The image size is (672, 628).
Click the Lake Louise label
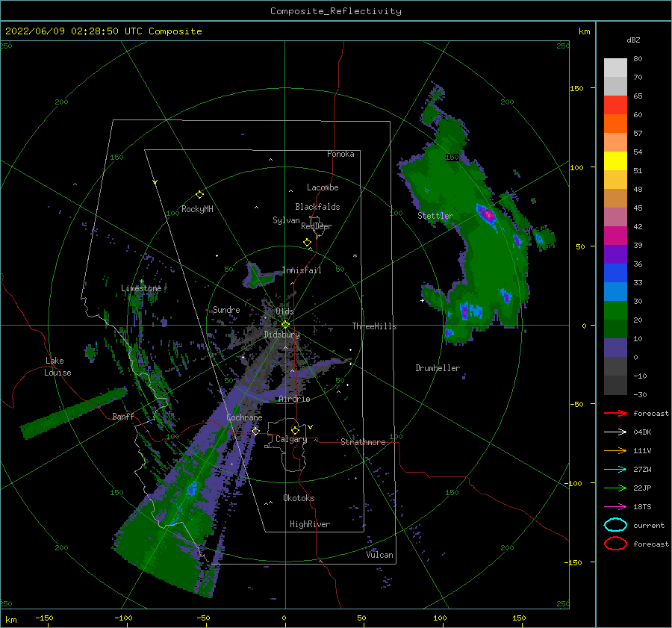pos(57,367)
